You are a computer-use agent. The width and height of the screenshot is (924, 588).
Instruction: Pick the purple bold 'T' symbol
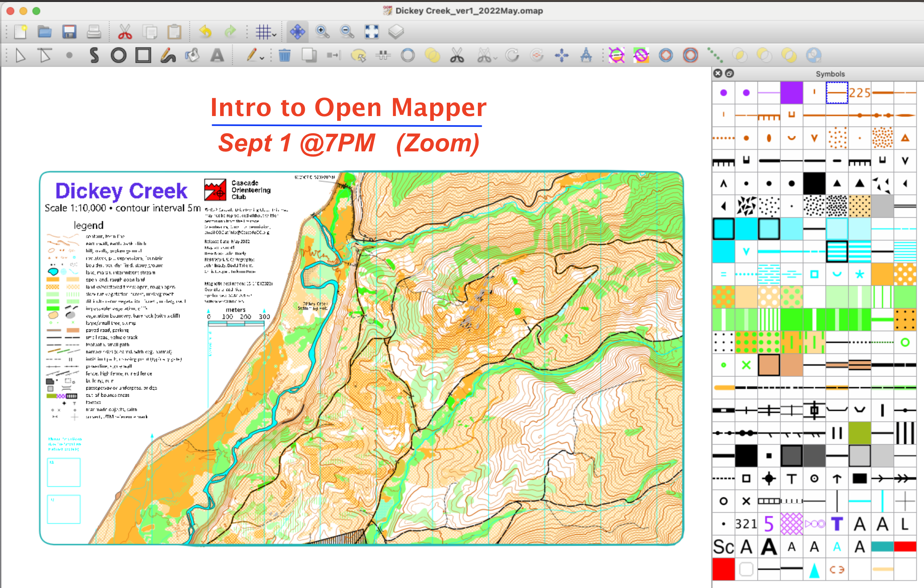coord(837,524)
